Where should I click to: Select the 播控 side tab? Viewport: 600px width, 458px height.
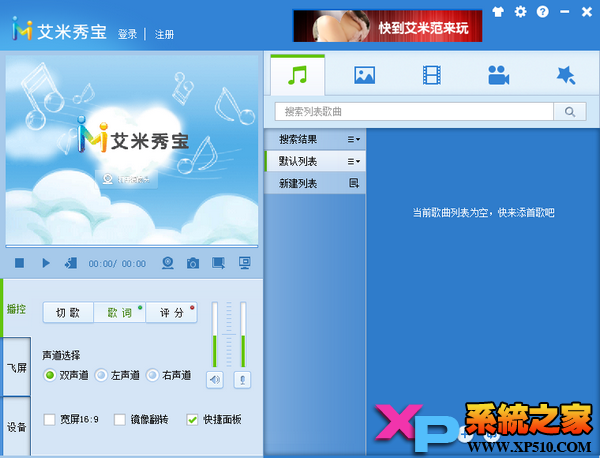click(16, 309)
